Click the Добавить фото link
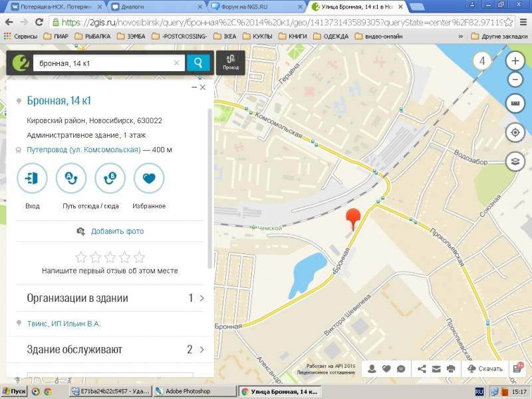This screenshot has width=532, height=399. 118,231
